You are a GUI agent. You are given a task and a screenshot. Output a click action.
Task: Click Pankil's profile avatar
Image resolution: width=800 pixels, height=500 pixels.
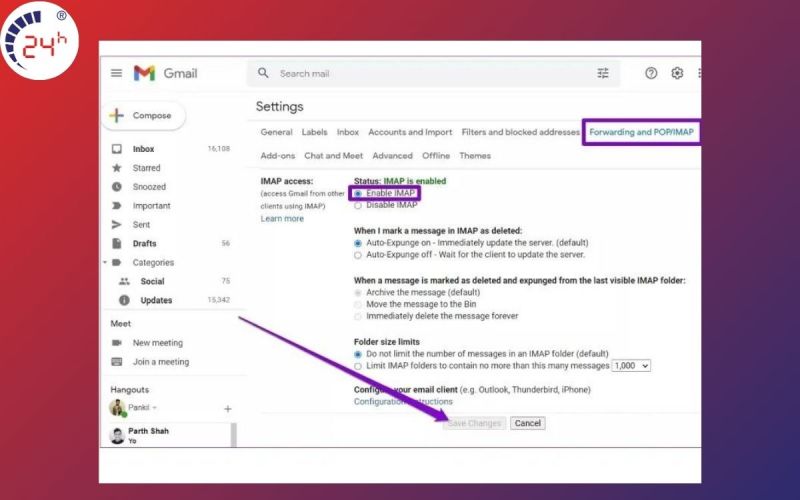tap(117, 408)
